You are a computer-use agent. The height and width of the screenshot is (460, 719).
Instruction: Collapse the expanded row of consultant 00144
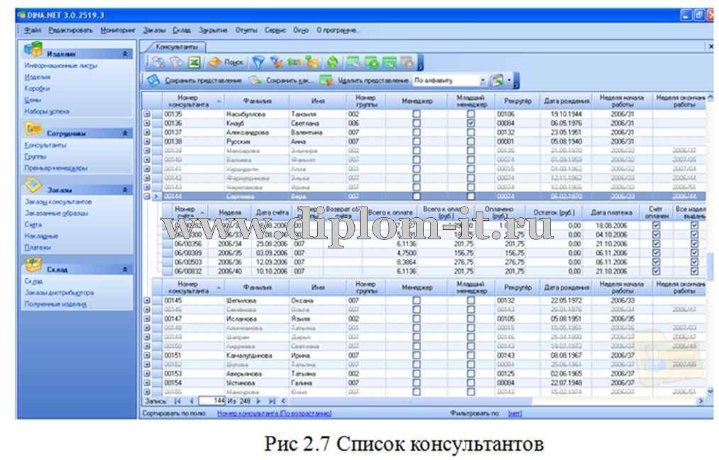click(147, 196)
